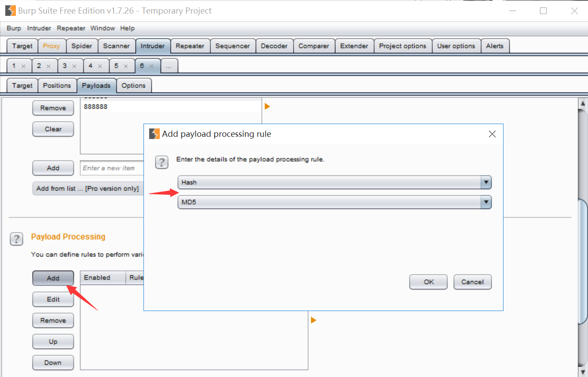Open the Intruder menu

39,28
